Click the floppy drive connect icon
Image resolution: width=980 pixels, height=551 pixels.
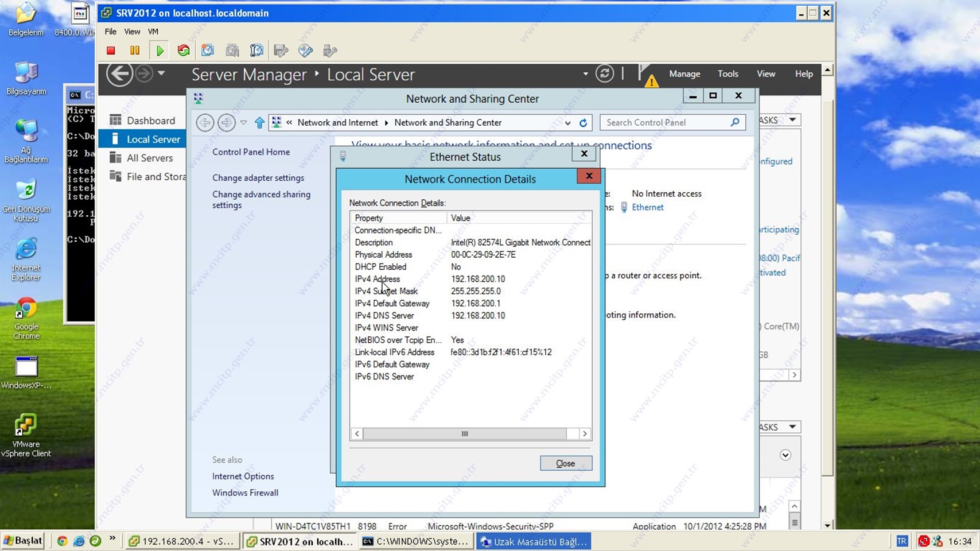click(x=281, y=51)
